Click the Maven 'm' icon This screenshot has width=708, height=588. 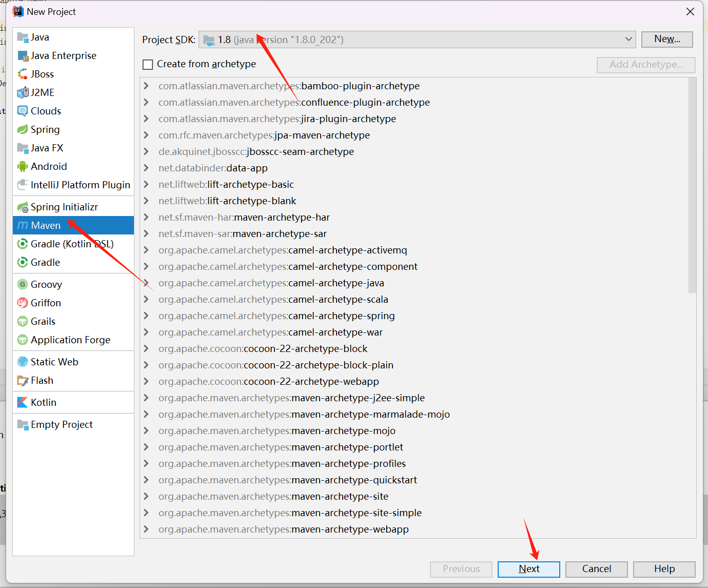pos(23,225)
